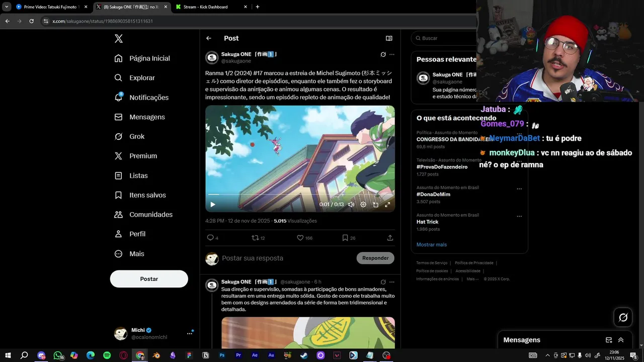Expand the Mais menu in the sidebar
This screenshot has width=644, height=362.
[x=129, y=254]
